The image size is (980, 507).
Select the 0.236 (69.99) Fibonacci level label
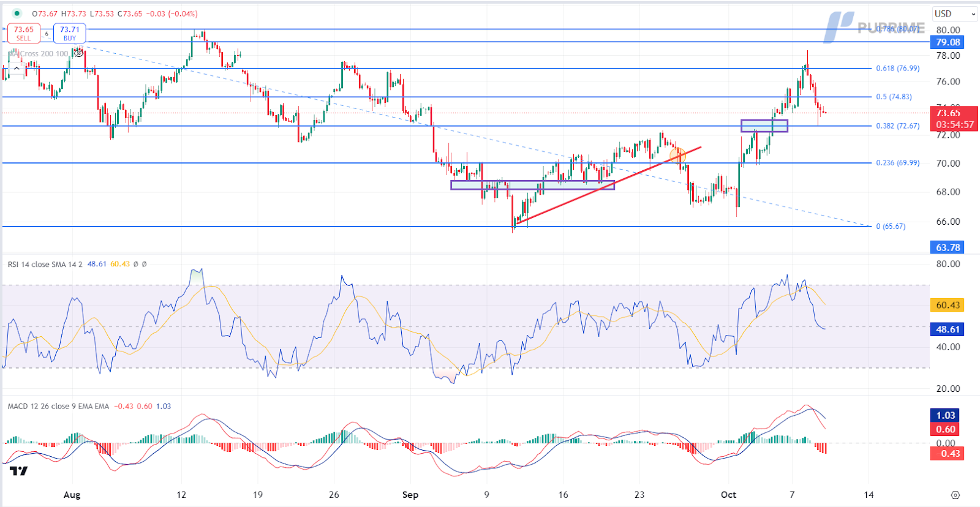click(x=897, y=163)
